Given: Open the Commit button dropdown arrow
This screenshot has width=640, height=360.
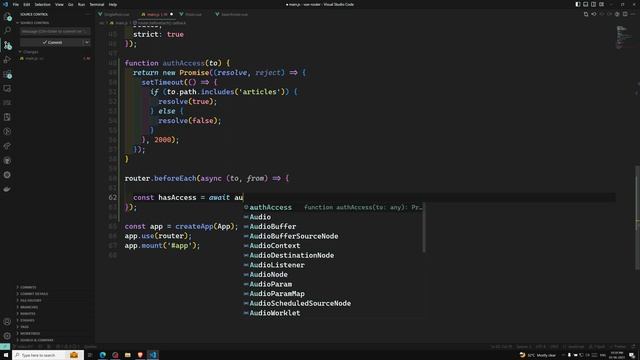Looking at the screenshot, I should pos(87,42).
